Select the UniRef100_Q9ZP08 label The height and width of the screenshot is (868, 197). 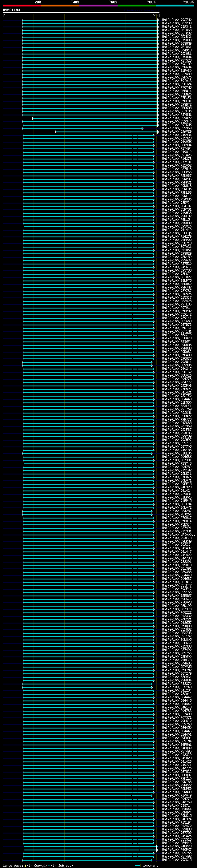[x=177, y=386]
